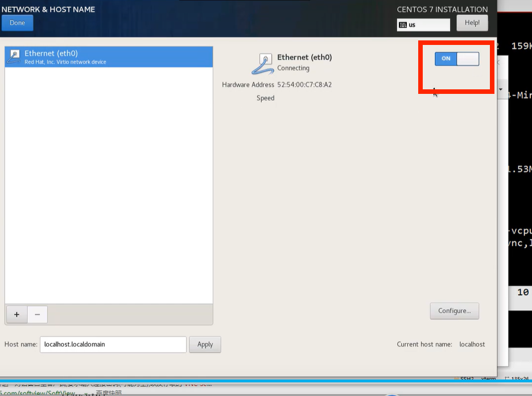Select Ethernet (eth0) in device list
532x396 pixels.
[x=109, y=57]
